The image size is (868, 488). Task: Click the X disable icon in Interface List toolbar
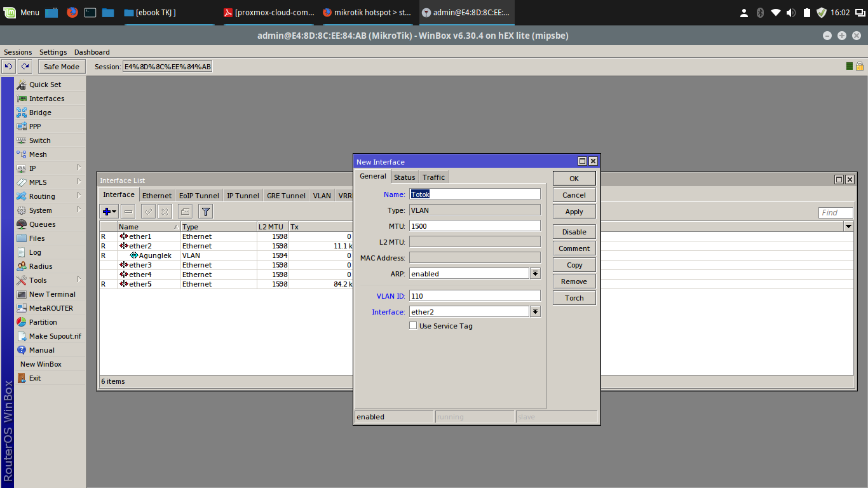(165, 212)
